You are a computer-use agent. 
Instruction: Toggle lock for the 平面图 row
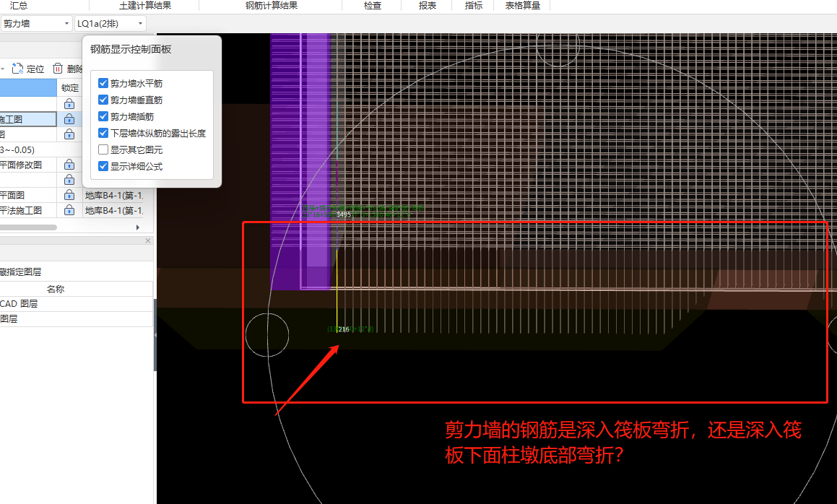pyautogui.click(x=69, y=195)
